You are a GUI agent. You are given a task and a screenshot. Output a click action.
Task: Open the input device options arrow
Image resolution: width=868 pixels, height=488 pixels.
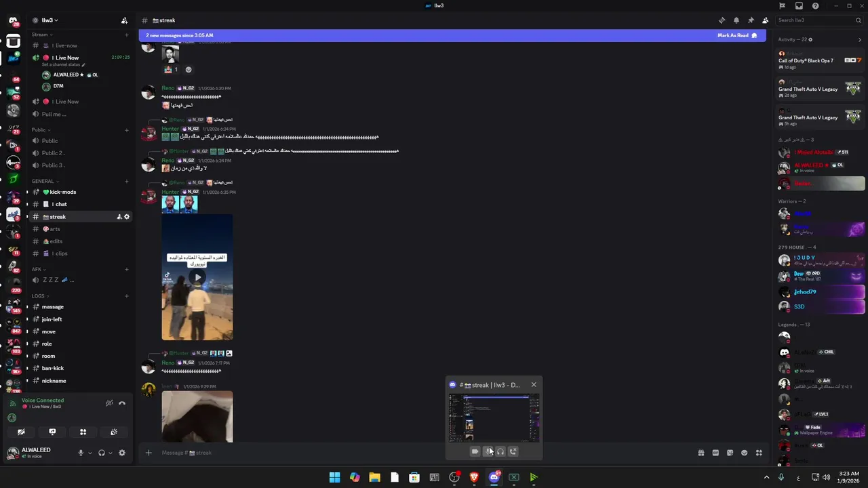point(90,453)
